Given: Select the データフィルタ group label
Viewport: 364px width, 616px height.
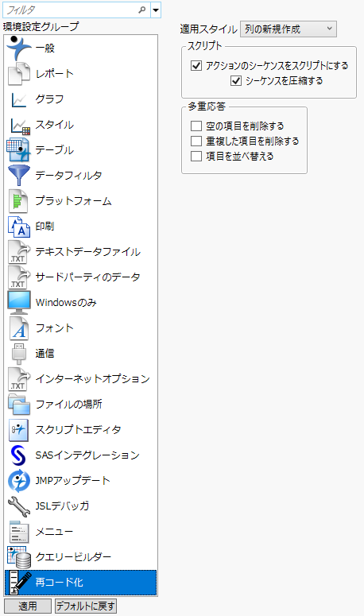Looking at the screenshot, I should click(68, 175).
